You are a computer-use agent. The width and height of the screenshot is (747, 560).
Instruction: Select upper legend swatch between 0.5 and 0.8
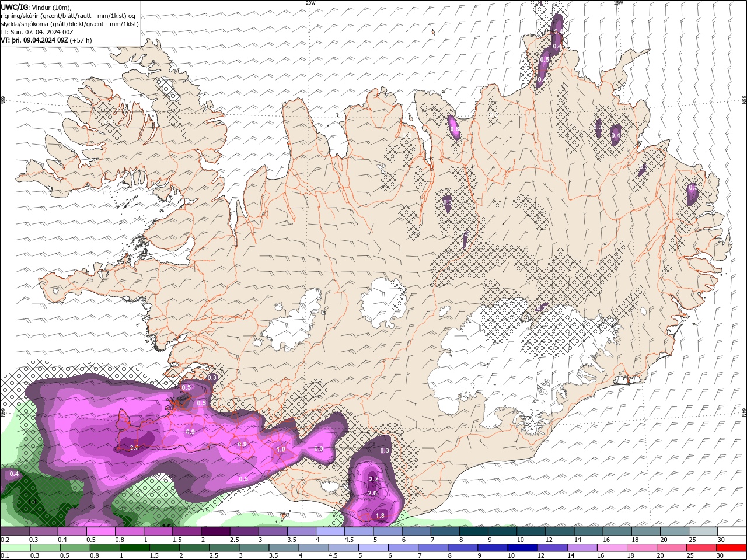[x=100, y=531]
